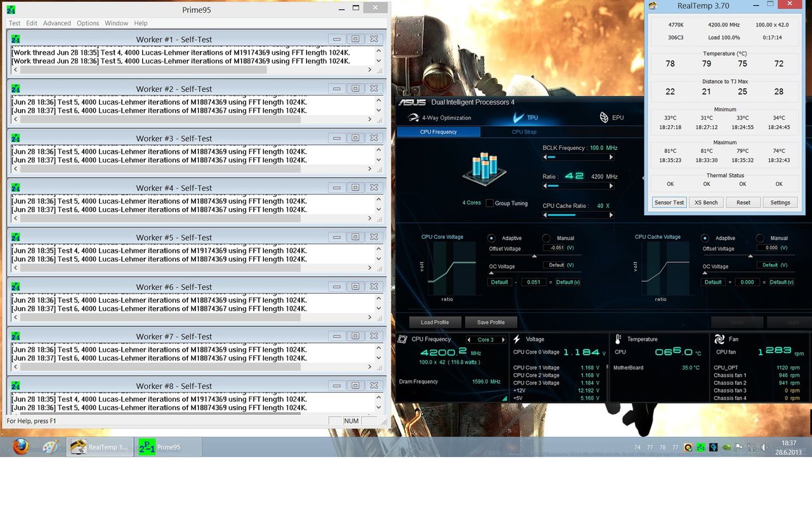
Task: Switch to previous core using Core 3 left arrow
Action: [469, 340]
